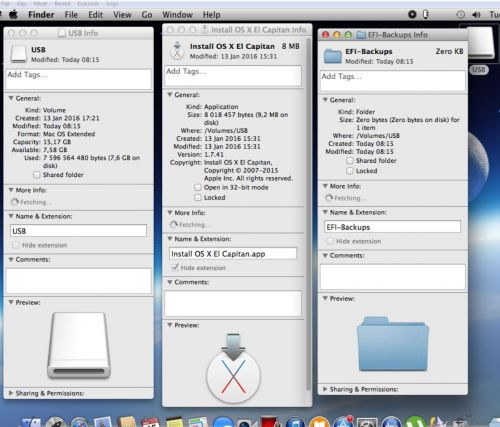Open the File menu
500x427 pixels.
pyautogui.click(x=71, y=15)
